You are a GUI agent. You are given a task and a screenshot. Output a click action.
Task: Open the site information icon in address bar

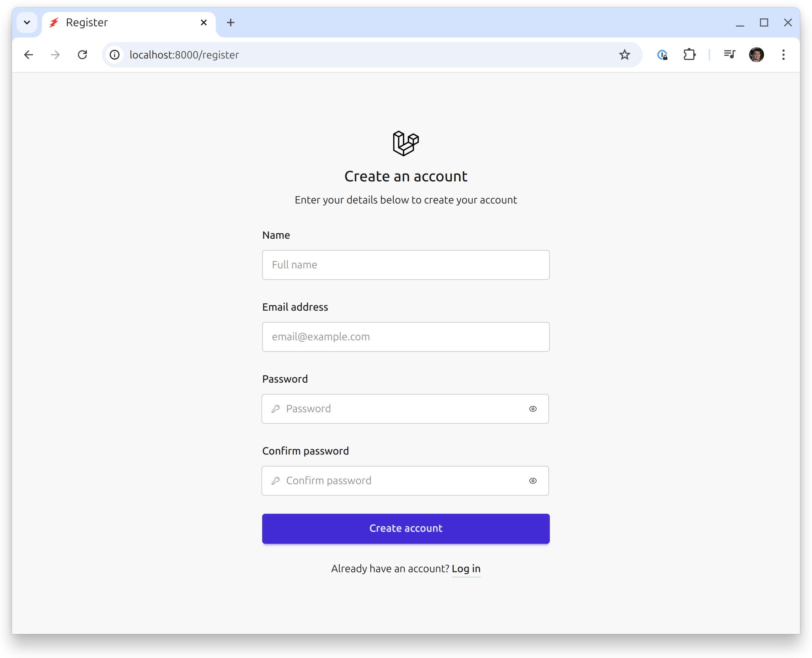coord(114,55)
